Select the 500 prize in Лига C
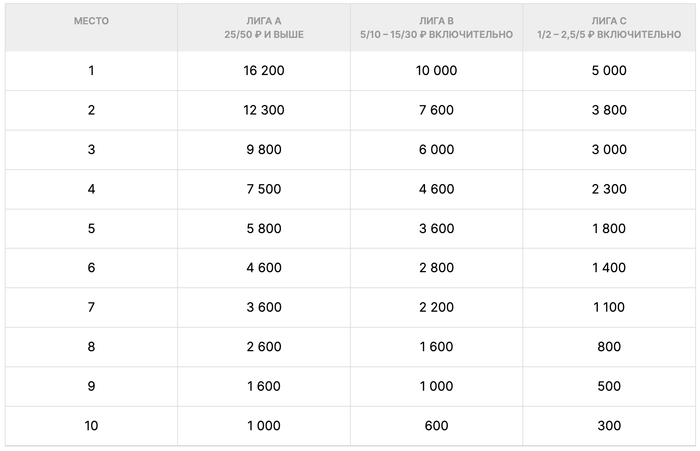This screenshot has height=451, width=700. click(608, 387)
